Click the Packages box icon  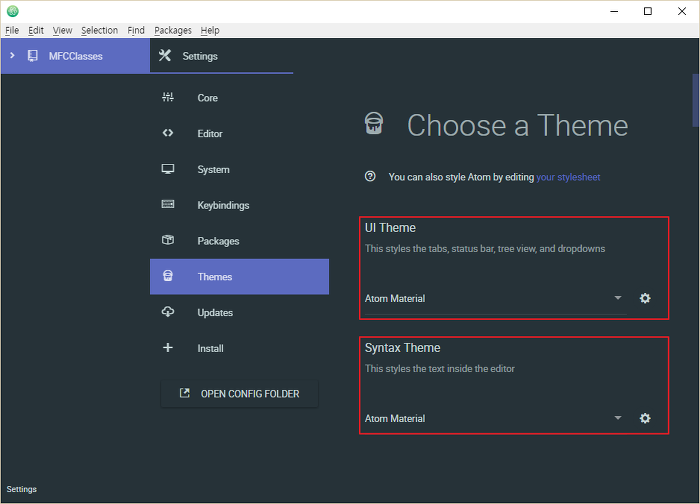pyautogui.click(x=168, y=240)
